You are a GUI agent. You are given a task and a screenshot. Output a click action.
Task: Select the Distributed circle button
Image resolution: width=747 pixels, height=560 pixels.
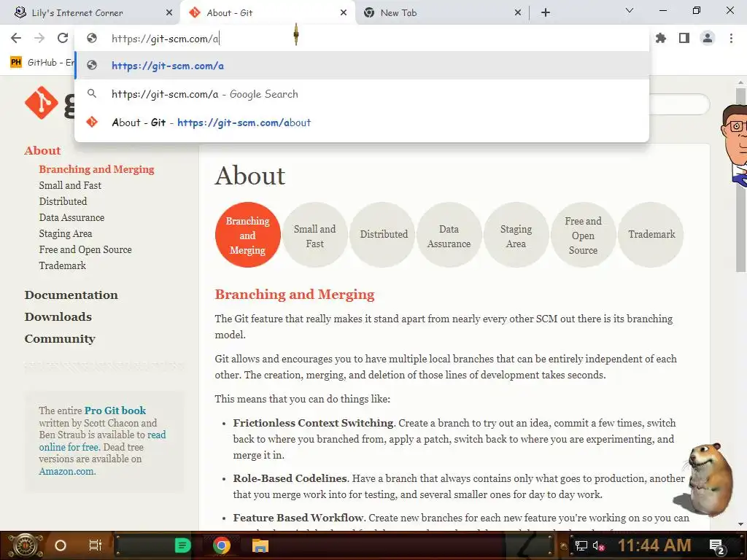(384, 235)
